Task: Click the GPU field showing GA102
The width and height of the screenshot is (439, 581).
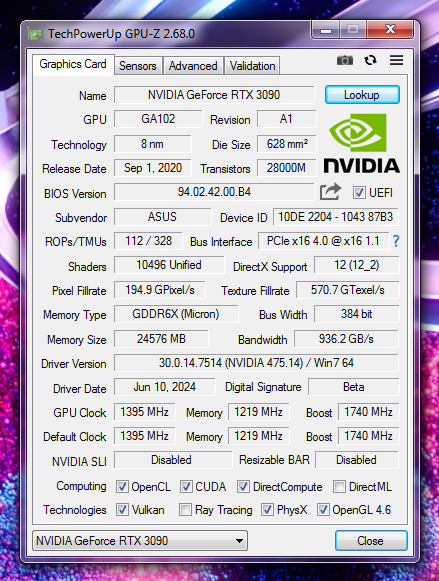Action: point(158,119)
